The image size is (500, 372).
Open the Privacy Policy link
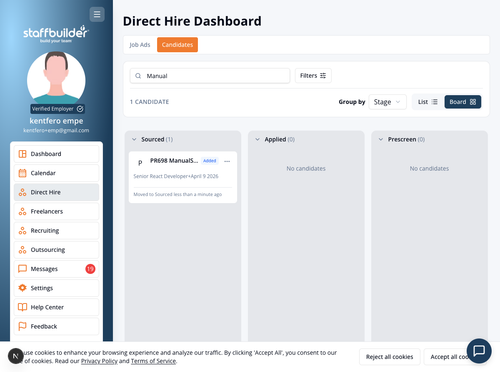pyautogui.click(x=99, y=361)
